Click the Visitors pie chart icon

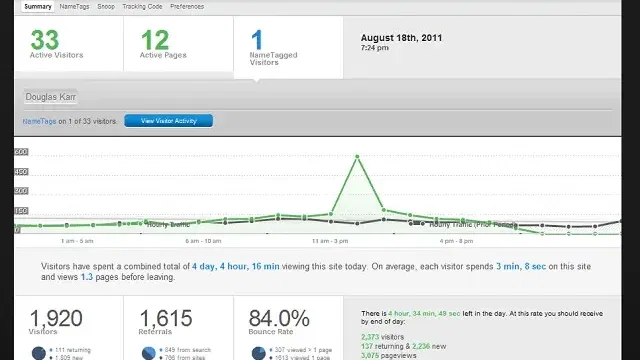(39, 353)
